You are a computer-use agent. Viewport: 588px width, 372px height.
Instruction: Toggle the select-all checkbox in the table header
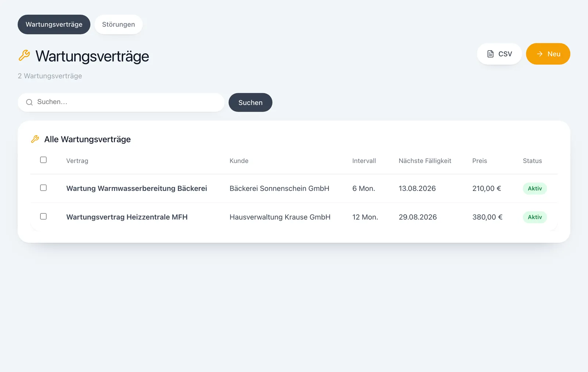coord(43,160)
